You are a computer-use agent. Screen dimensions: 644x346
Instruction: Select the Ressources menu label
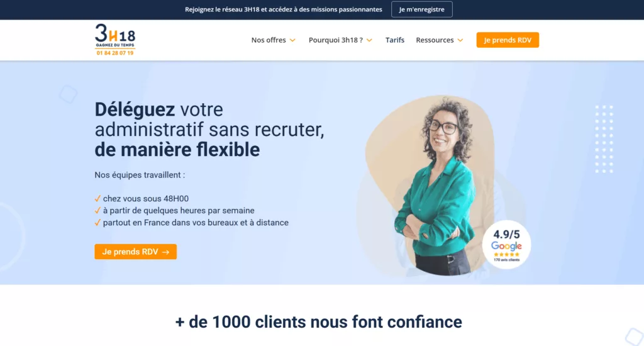435,40
